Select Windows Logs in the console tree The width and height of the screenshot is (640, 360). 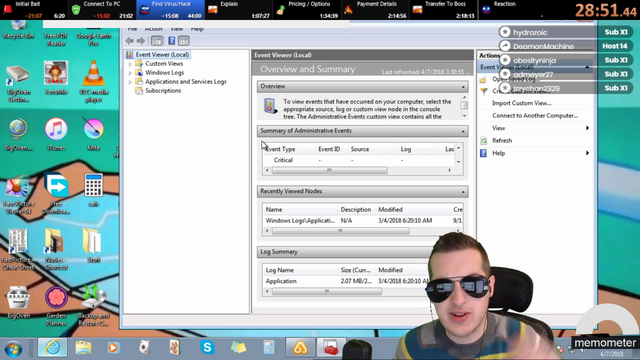[x=164, y=73]
